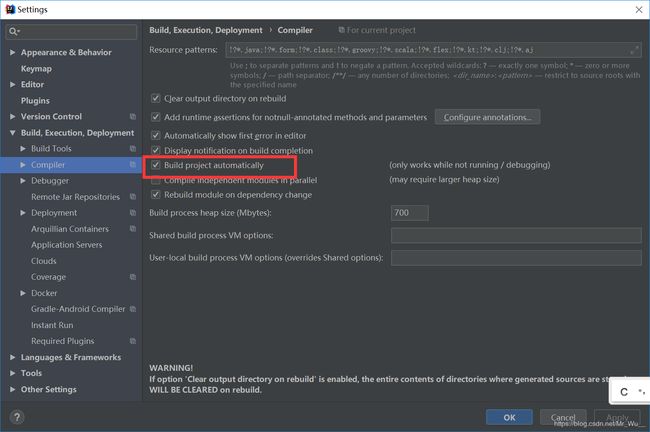Expand the Tools section arrow
The width and height of the screenshot is (650, 432).
[12, 373]
